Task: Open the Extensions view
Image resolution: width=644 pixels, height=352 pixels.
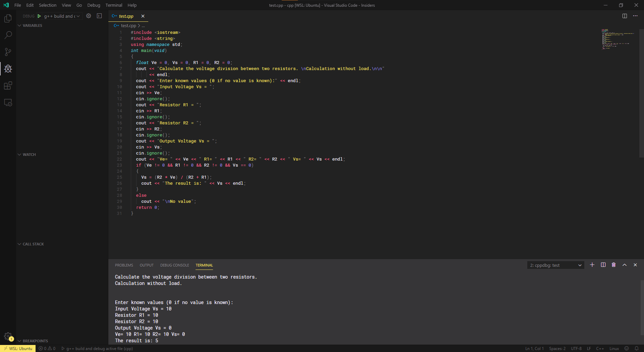Action: click(8, 85)
